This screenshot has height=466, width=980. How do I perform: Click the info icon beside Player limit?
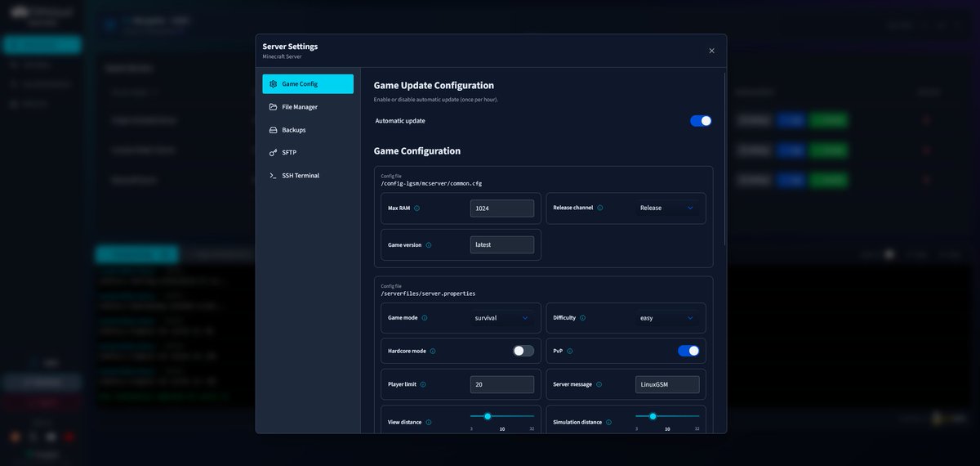coord(423,384)
